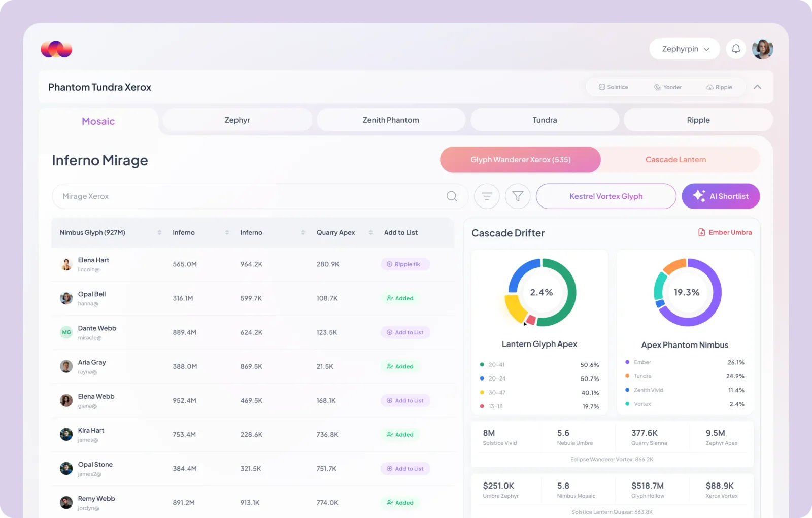
Task: Toggle Added status for Remy Webb
Action: pyautogui.click(x=400, y=503)
